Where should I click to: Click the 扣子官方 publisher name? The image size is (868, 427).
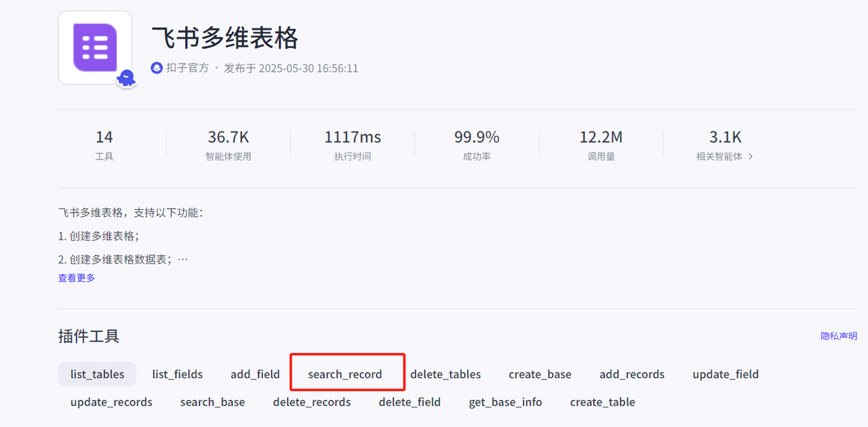(x=187, y=69)
